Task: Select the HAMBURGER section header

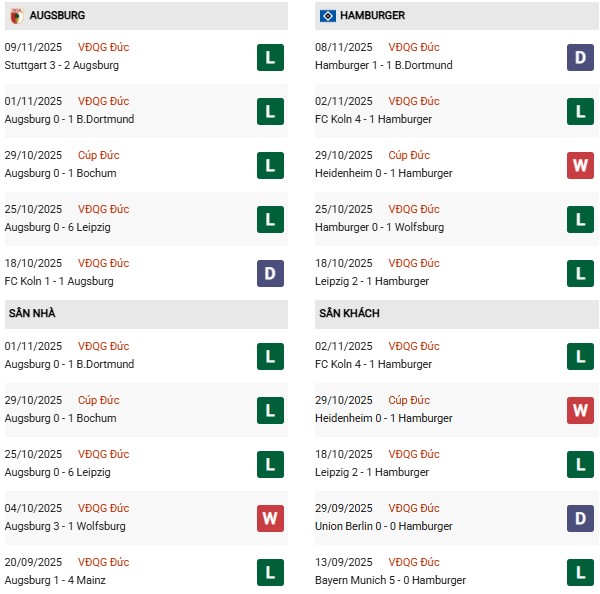Action: coord(372,16)
